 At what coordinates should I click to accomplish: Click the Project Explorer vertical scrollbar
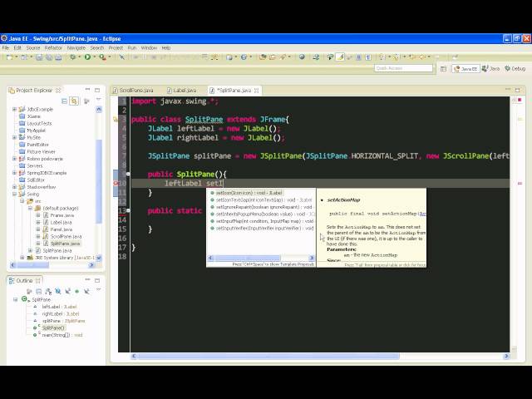[x=99, y=181]
